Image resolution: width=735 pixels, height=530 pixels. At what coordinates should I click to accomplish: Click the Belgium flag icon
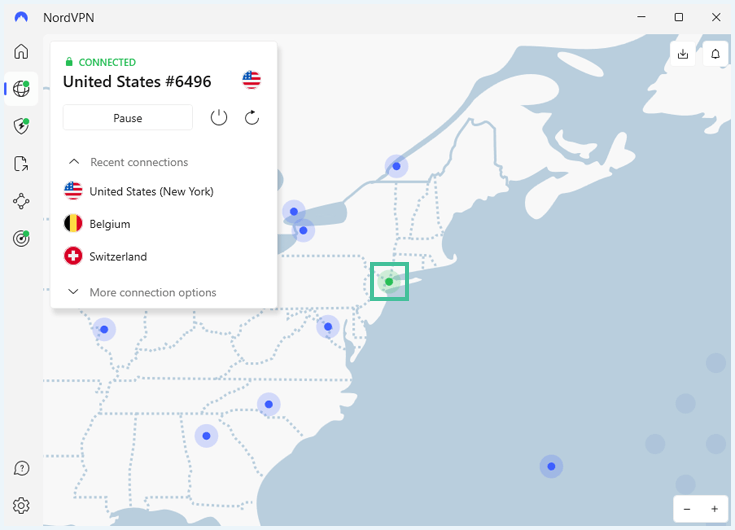point(73,224)
